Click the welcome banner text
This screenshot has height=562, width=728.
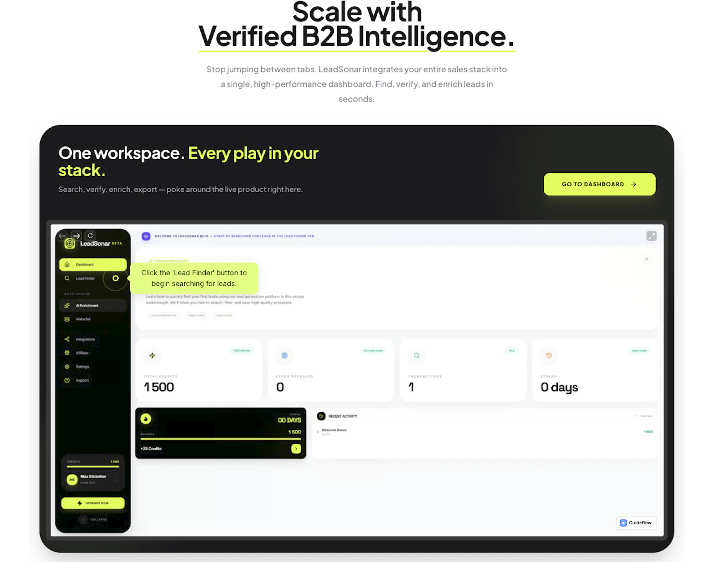pyautogui.click(x=234, y=236)
